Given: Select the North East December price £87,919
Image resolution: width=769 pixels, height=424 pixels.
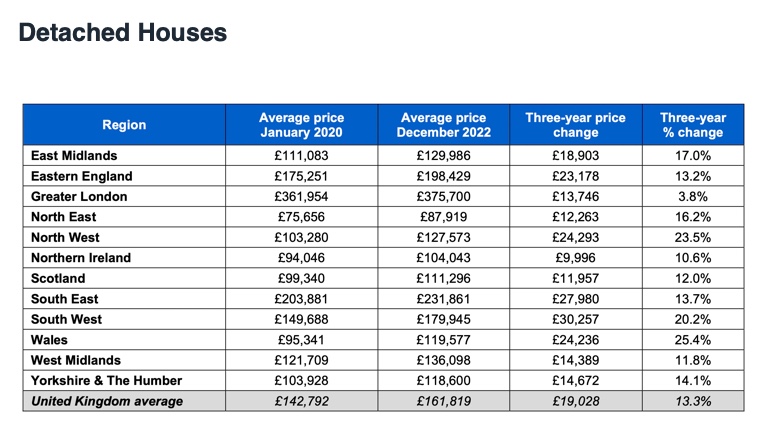Looking at the screenshot, I should click(444, 217).
